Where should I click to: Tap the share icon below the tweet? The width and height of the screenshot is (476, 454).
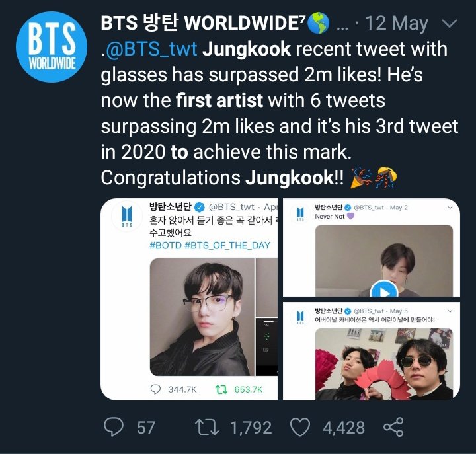[393, 428]
